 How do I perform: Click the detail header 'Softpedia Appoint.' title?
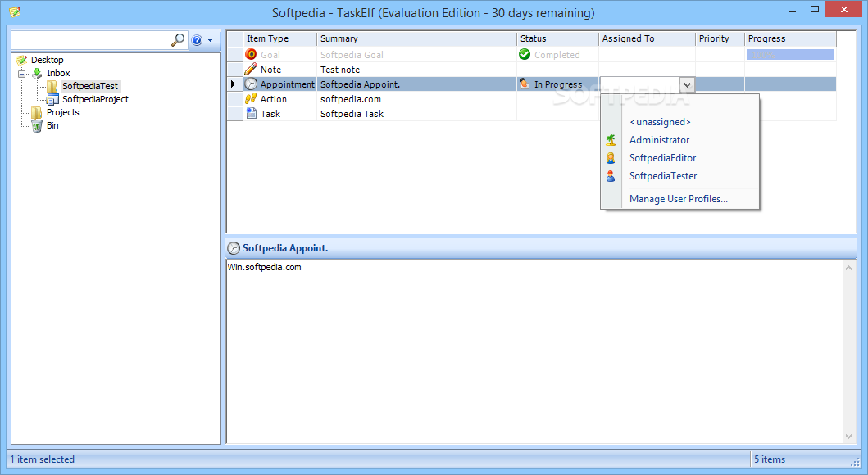[285, 248]
